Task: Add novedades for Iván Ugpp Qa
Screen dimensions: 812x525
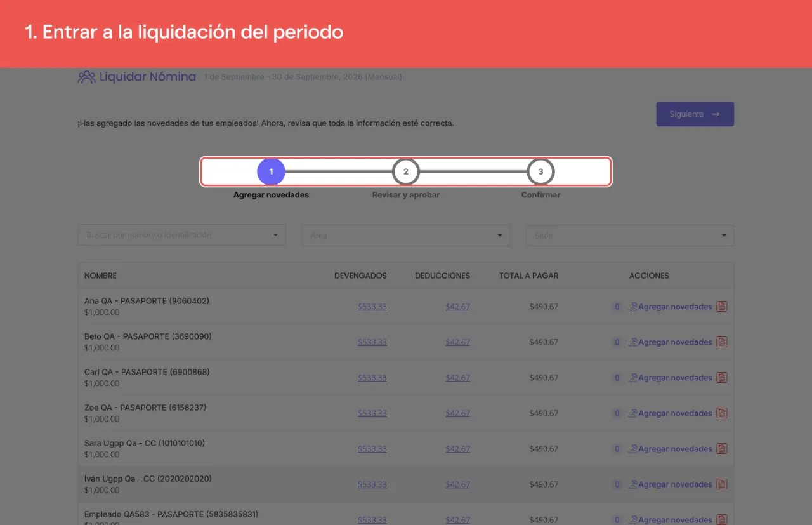Action: tap(670, 484)
